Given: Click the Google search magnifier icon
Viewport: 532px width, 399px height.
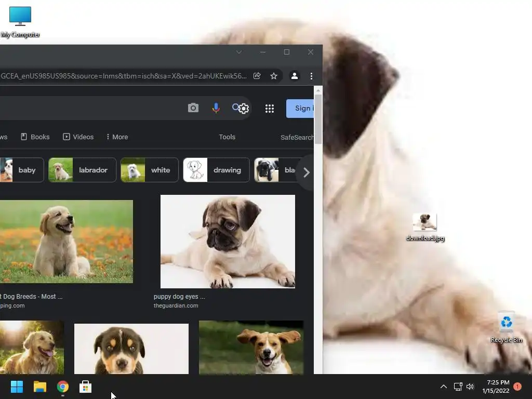Looking at the screenshot, I should click(x=235, y=107).
